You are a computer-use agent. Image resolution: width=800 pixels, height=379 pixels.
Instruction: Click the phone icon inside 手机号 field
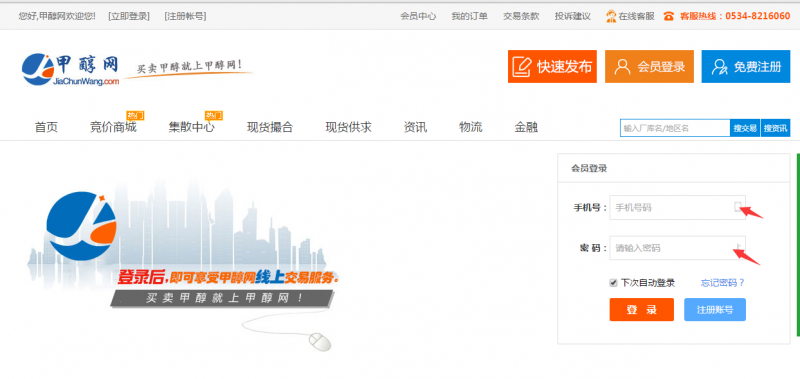tap(737, 207)
